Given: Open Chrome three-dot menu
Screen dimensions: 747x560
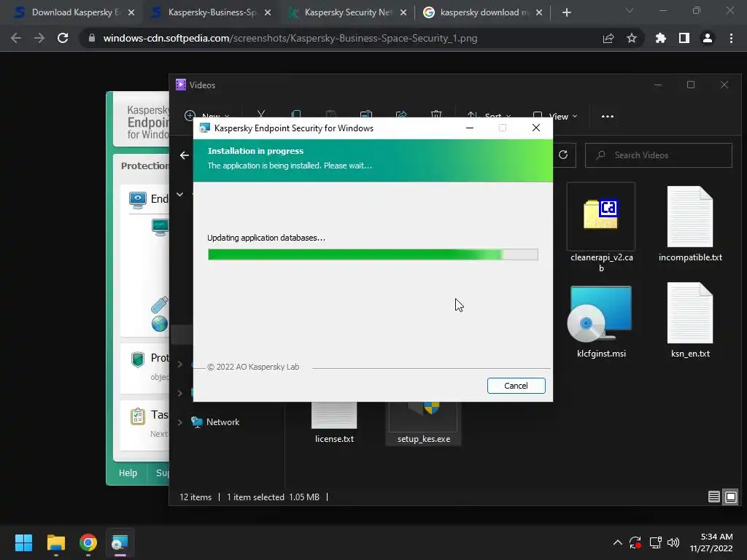Looking at the screenshot, I should (x=731, y=38).
